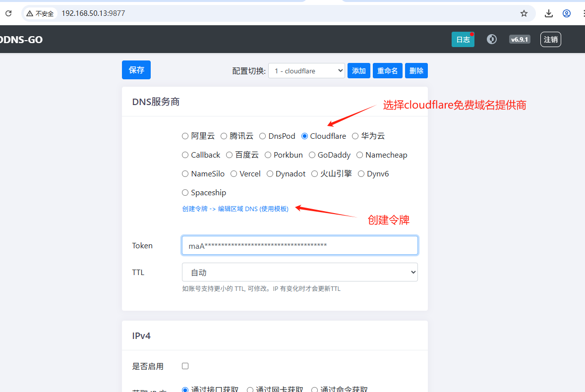Image resolution: width=585 pixels, height=392 pixels.
Task: Select the 百度云 radio button
Action: [229, 155]
